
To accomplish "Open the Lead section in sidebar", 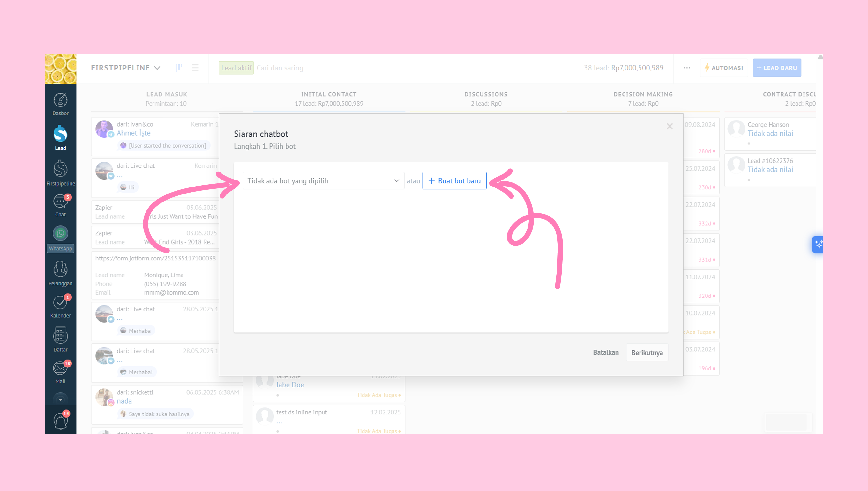I will coord(60,138).
